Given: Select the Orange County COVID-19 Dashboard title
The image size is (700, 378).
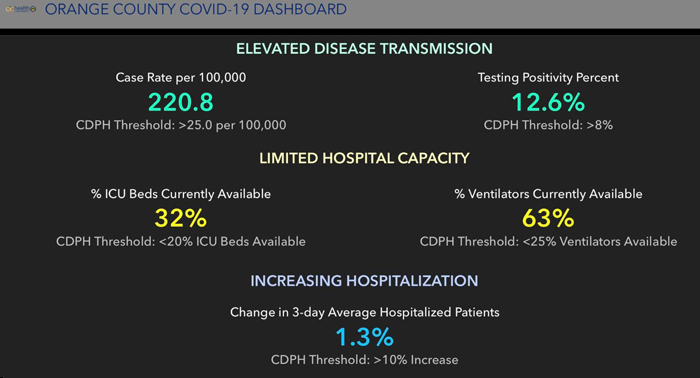Looking at the screenshot, I should pos(196,9).
